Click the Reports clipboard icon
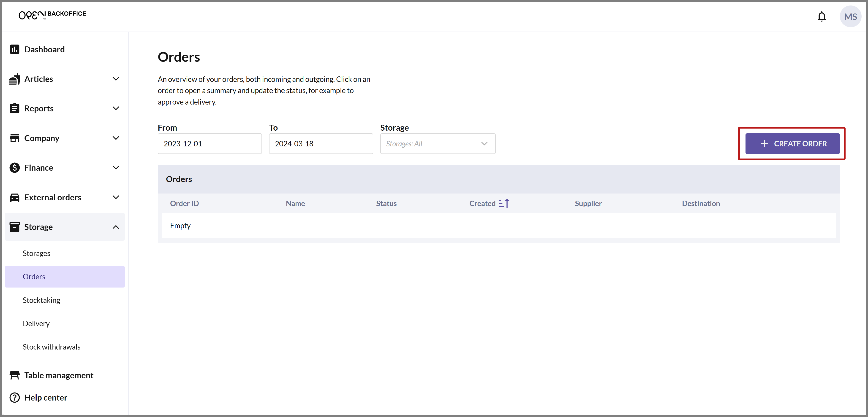868x417 pixels. [x=14, y=108]
